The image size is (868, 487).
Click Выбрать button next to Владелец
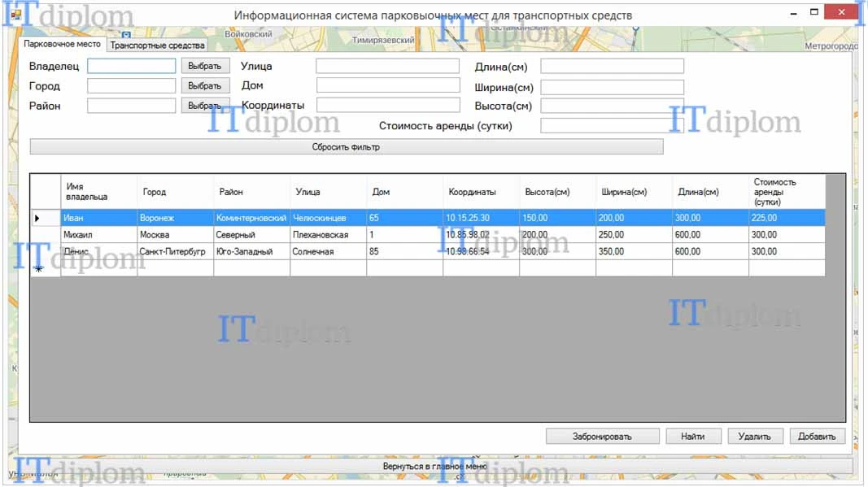(x=205, y=66)
